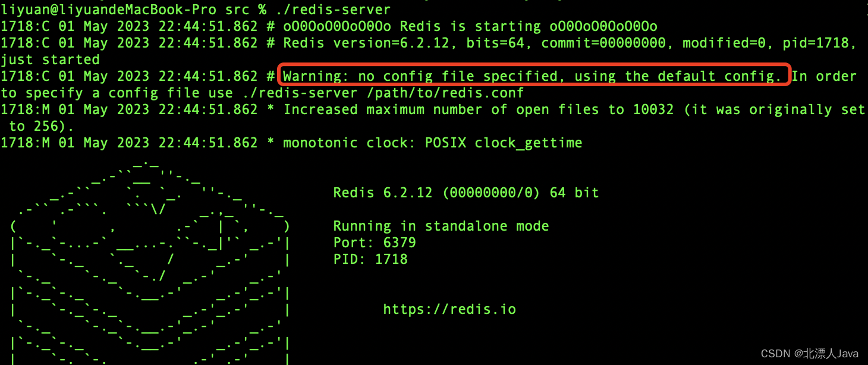Click the 'Redis is starting' log text
Image resolution: width=868 pixels, height=365 pixels.
coord(470,26)
